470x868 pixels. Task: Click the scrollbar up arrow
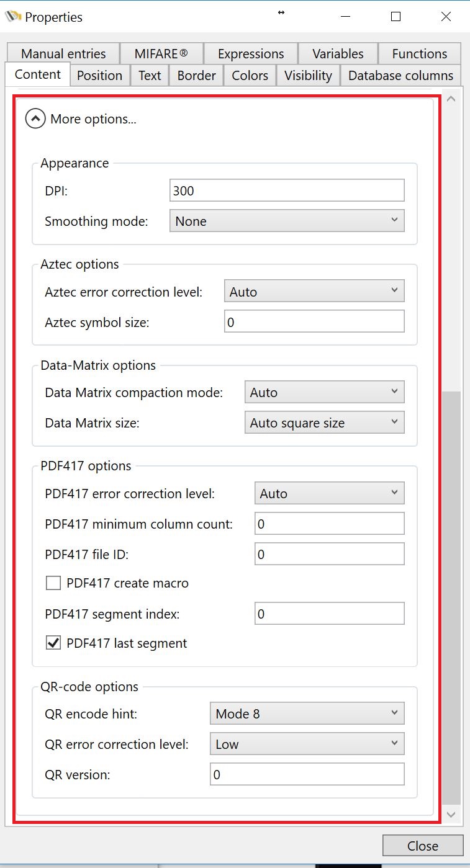coord(451,99)
